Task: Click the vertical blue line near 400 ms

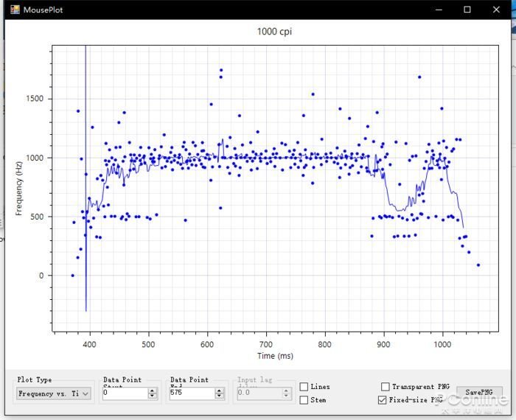Action: point(86,178)
